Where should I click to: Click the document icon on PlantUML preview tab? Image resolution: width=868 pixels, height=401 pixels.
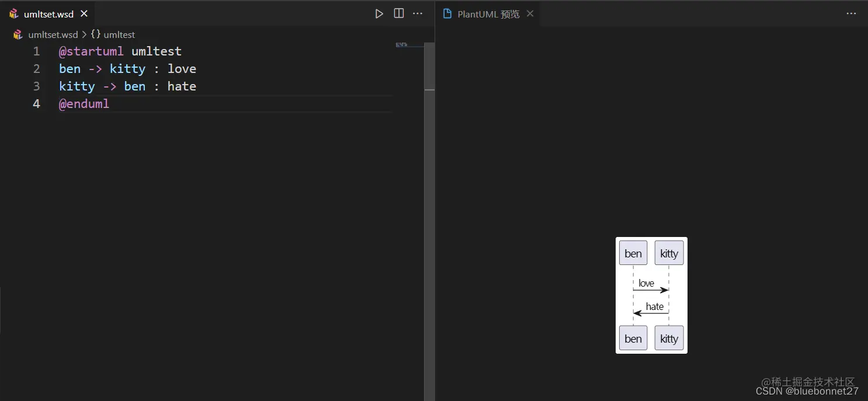point(447,13)
